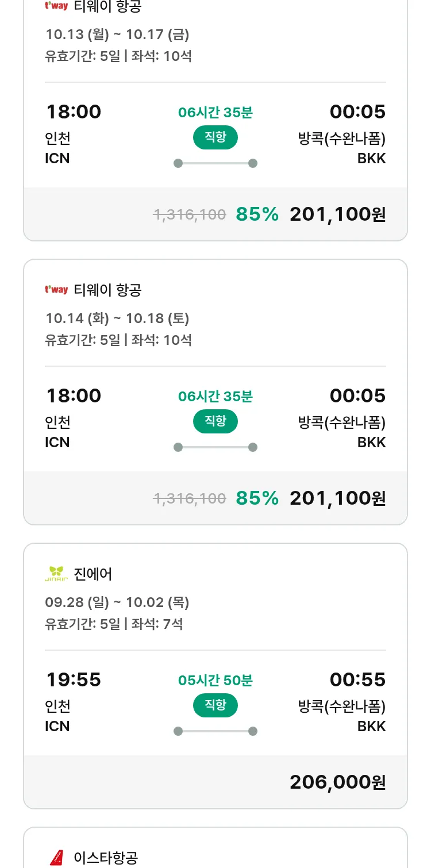Tap the 00:55 arrival time
This screenshot has height=868, width=431.
click(x=357, y=680)
